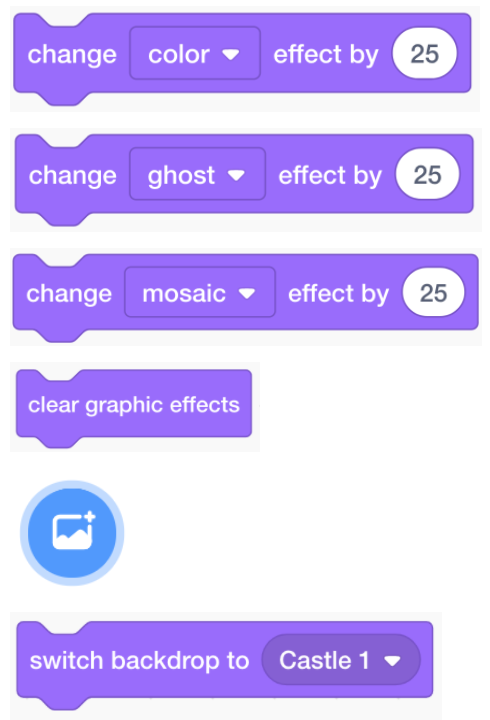Click 'change' word on color effect block
The height and width of the screenshot is (720, 490).
coord(72,55)
